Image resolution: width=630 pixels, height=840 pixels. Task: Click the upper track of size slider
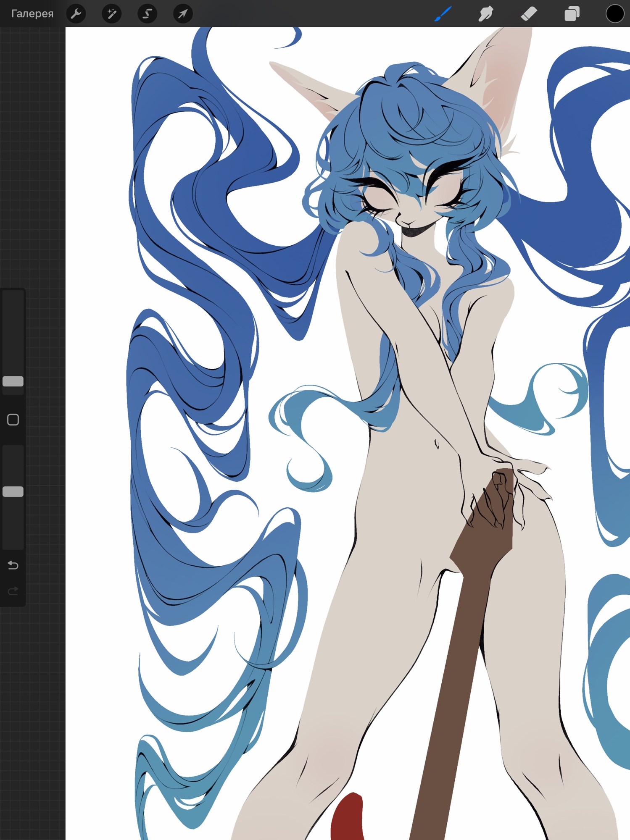click(13, 328)
